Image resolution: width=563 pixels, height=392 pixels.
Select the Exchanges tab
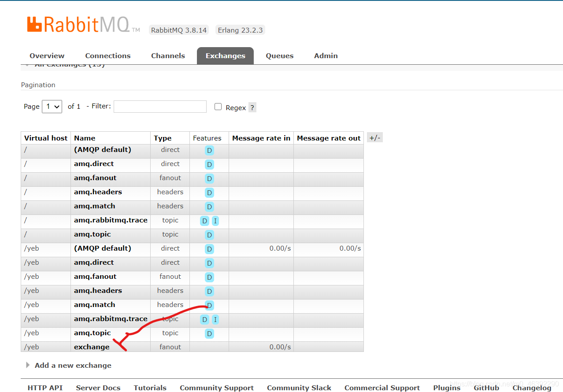coord(225,56)
